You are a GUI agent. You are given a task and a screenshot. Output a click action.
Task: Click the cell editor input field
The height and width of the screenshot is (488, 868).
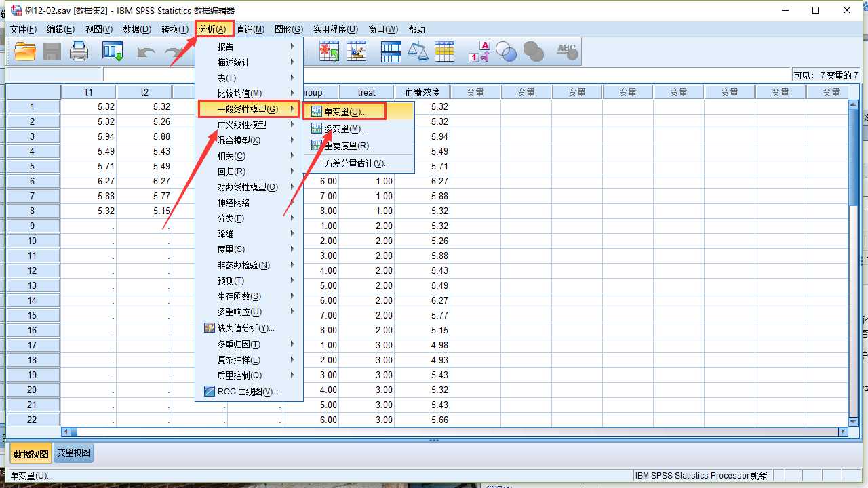pyautogui.click(x=446, y=75)
